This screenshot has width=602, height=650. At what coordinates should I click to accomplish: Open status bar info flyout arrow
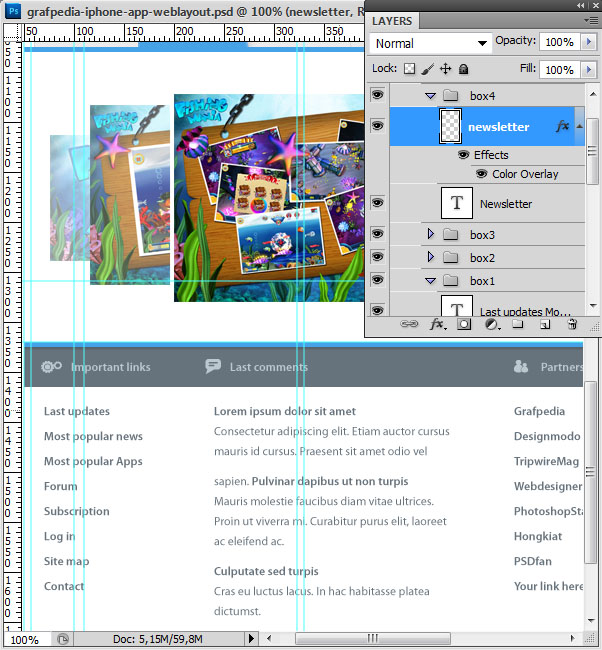(251, 638)
